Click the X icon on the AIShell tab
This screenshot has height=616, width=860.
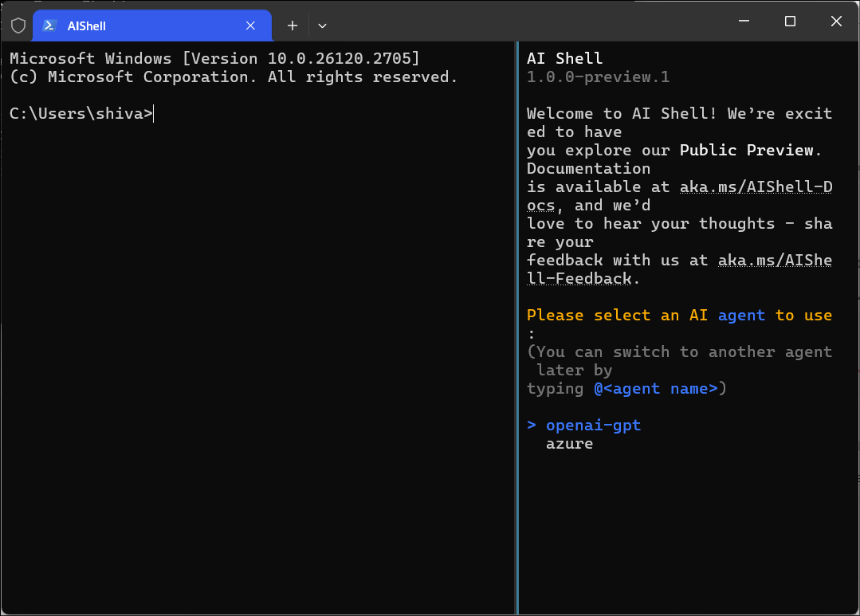249,25
